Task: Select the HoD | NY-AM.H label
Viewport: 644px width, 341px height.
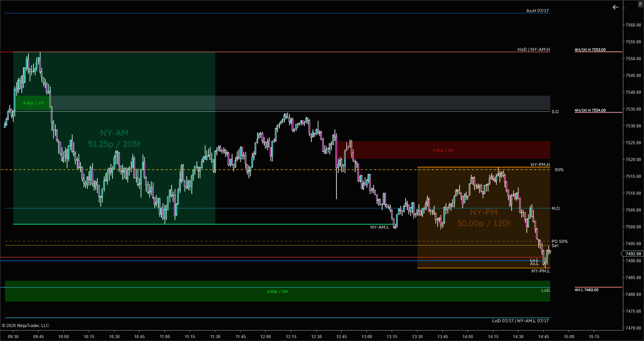Action: (533, 49)
